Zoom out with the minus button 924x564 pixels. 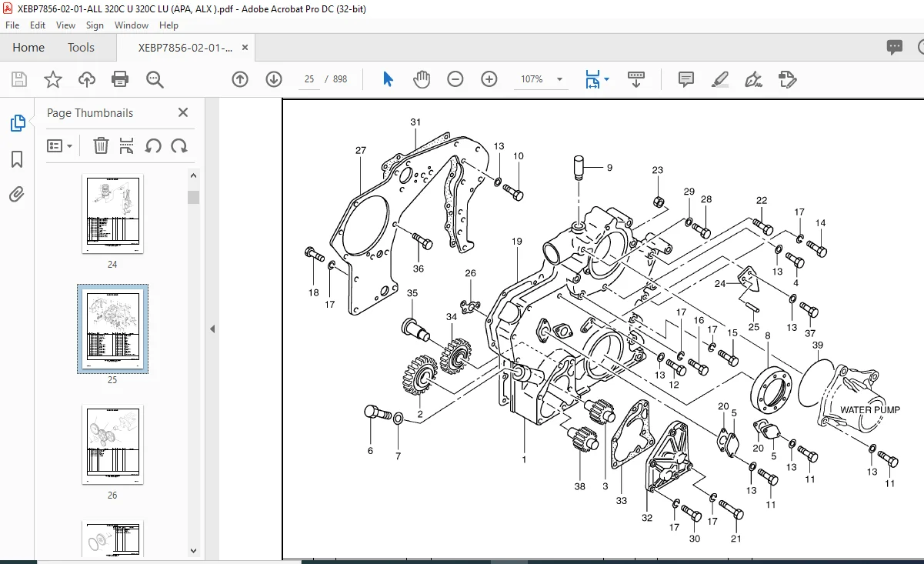(x=455, y=79)
